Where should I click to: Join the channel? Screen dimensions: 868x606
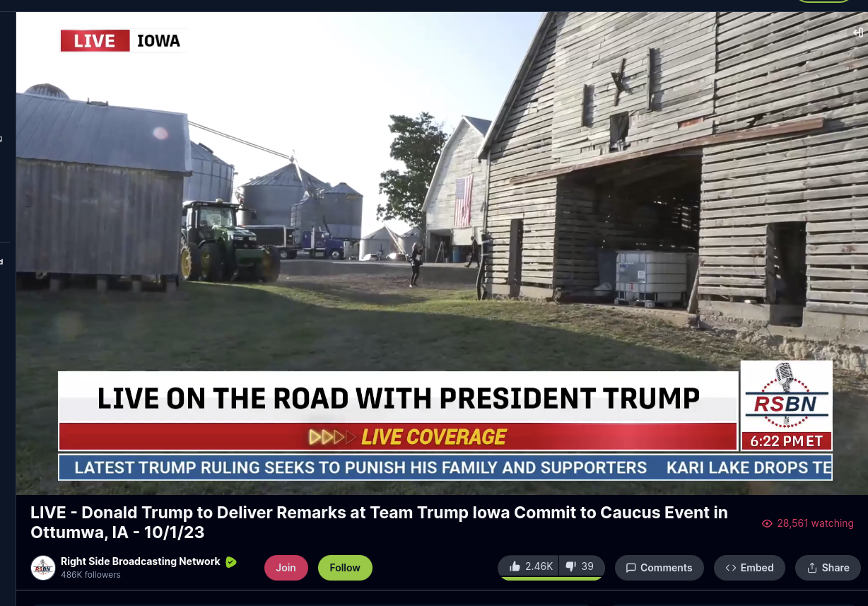click(286, 568)
